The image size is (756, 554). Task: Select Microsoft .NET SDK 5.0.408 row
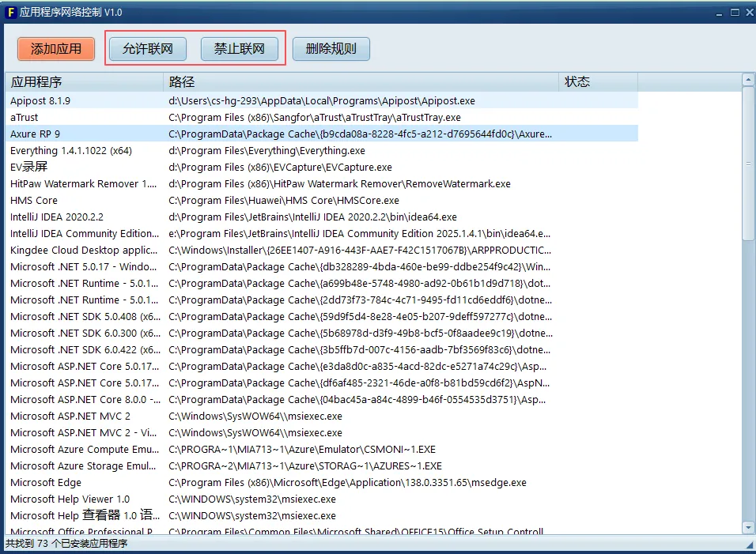coord(322,316)
